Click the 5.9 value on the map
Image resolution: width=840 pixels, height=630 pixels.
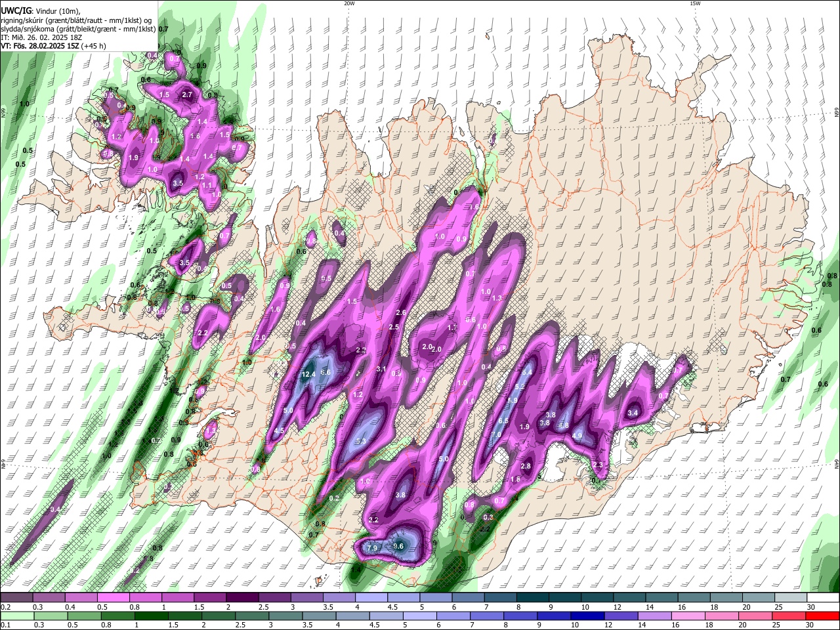click(x=513, y=400)
